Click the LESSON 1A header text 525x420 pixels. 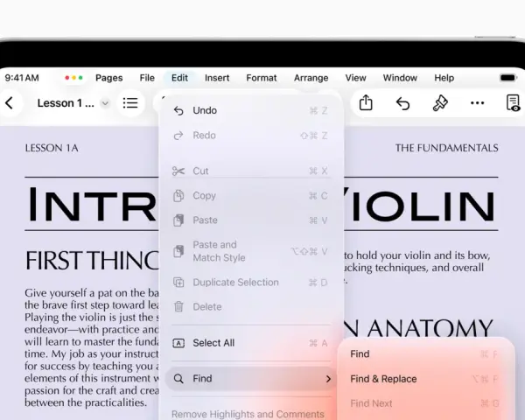(52, 148)
